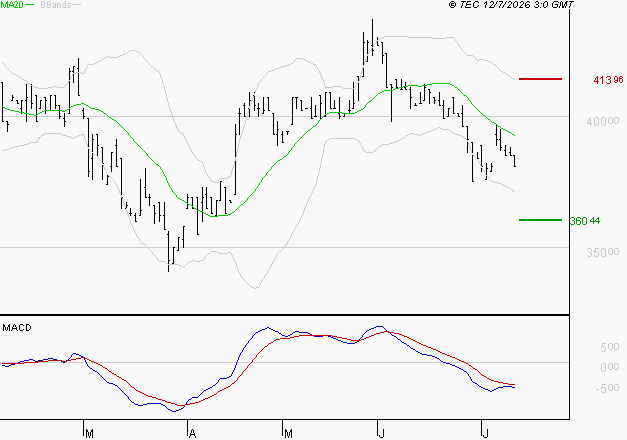The height and width of the screenshot is (440, 627).
Task: Click the green MA20 legend line sample
Action: [x=30, y=5]
